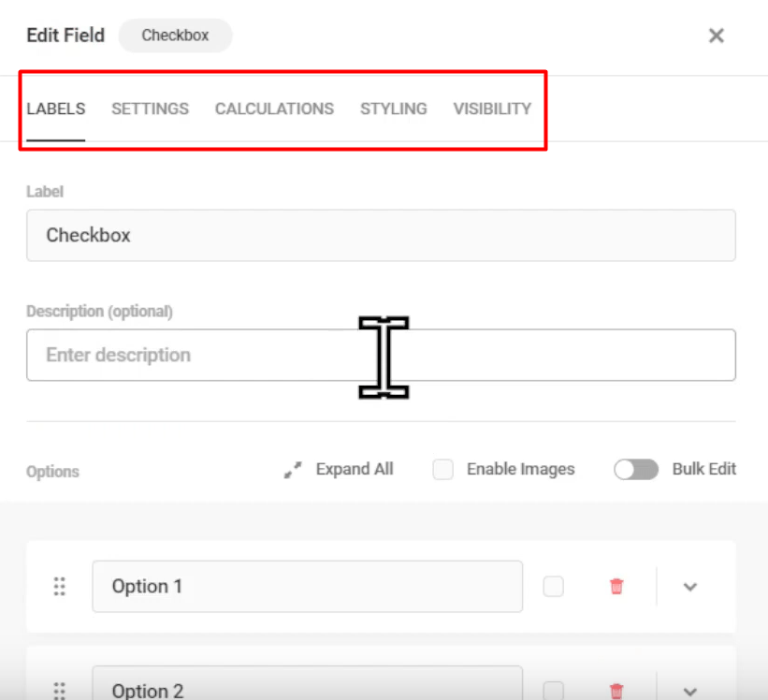Click the Bulk Edit switch icon

(x=636, y=469)
